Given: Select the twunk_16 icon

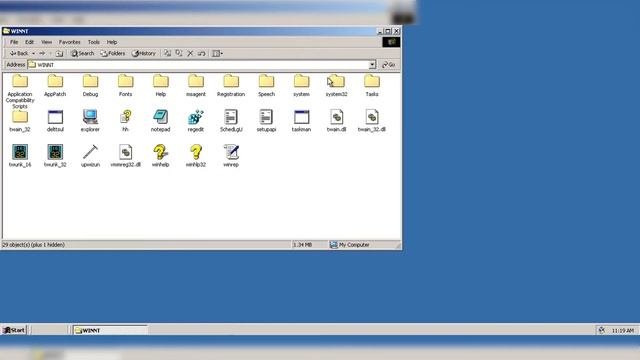Looking at the screenshot, I should tap(20, 152).
